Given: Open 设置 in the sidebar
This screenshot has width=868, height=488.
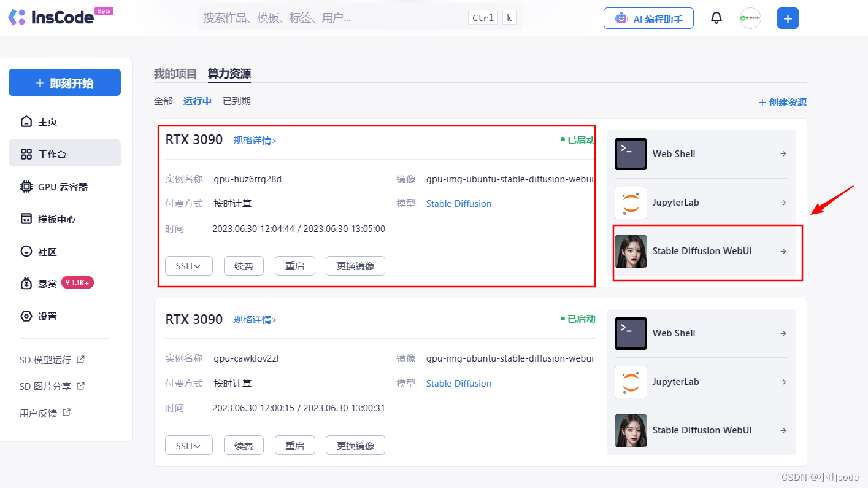Looking at the screenshot, I should (64, 316).
